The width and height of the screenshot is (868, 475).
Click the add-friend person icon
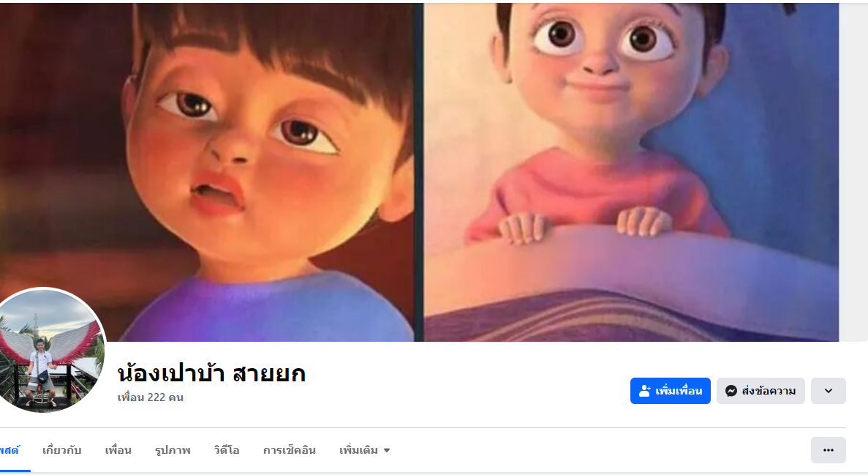point(644,391)
